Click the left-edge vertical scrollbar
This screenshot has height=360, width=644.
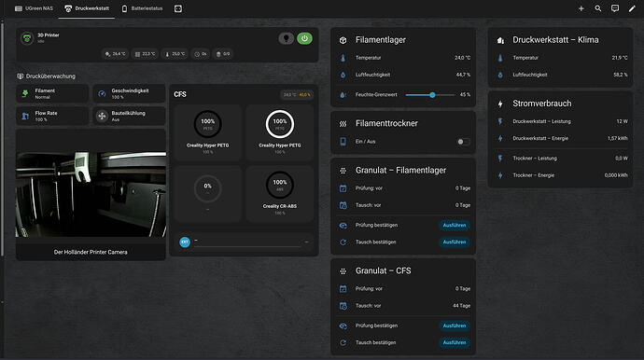[x=2, y=140]
